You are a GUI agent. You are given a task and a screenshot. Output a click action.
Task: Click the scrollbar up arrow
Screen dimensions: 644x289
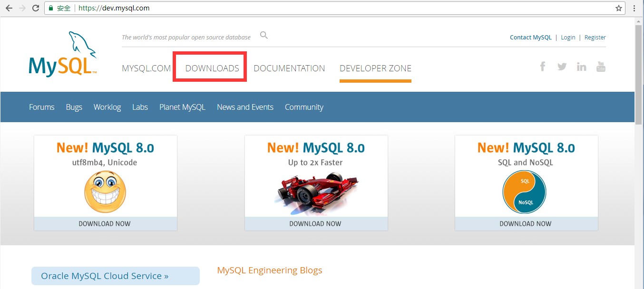639,20
